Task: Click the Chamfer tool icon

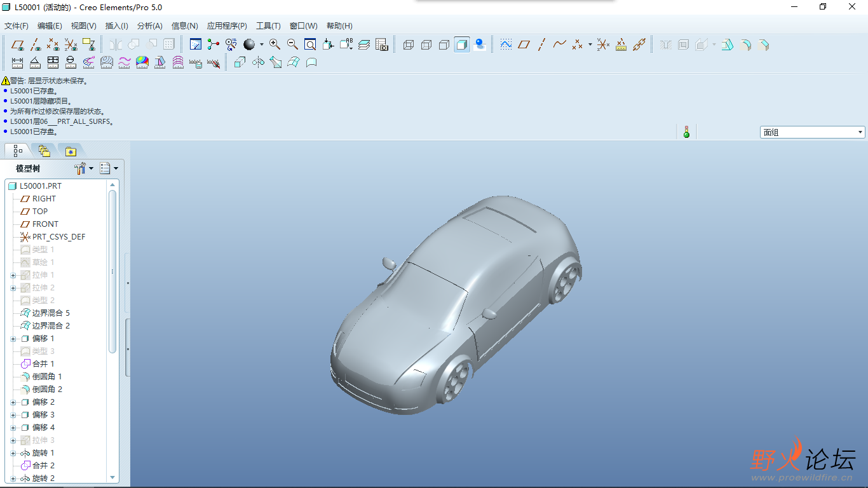Action: point(764,44)
